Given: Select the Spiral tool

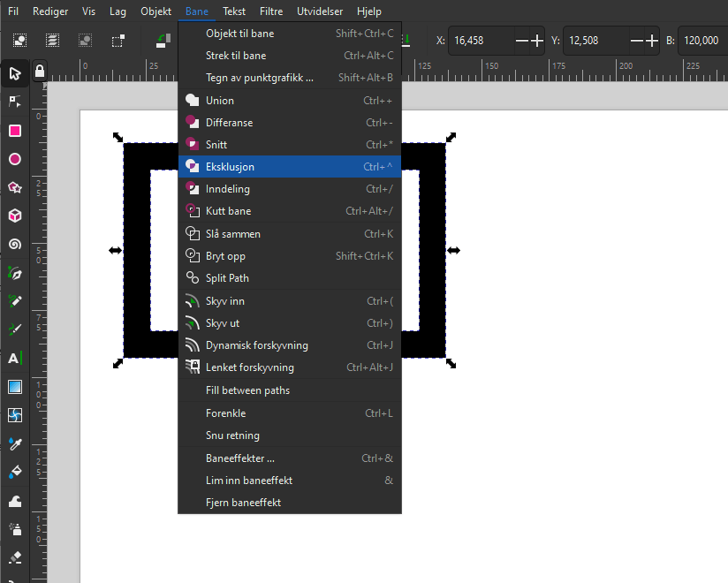Looking at the screenshot, I should [15, 244].
